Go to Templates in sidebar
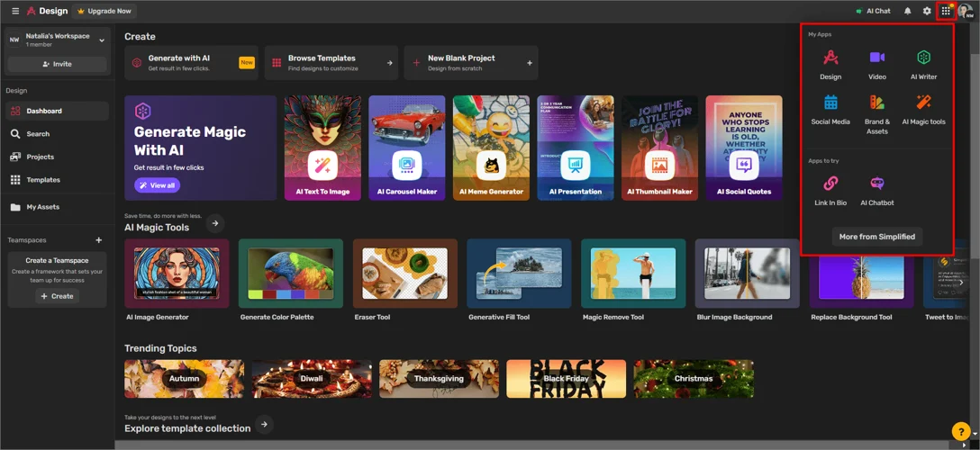Image resolution: width=980 pixels, height=450 pixels. (x=42, y=180)
